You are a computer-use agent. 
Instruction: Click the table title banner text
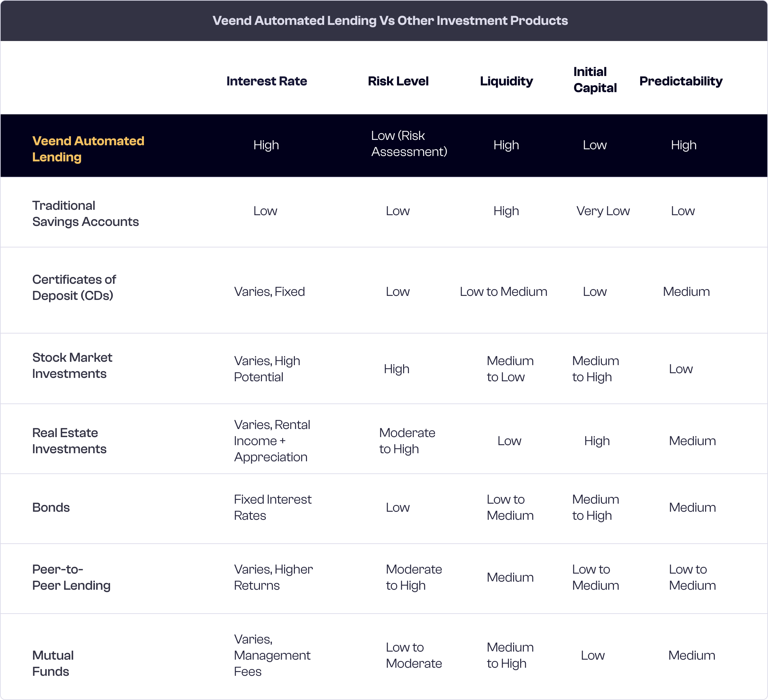390,21
